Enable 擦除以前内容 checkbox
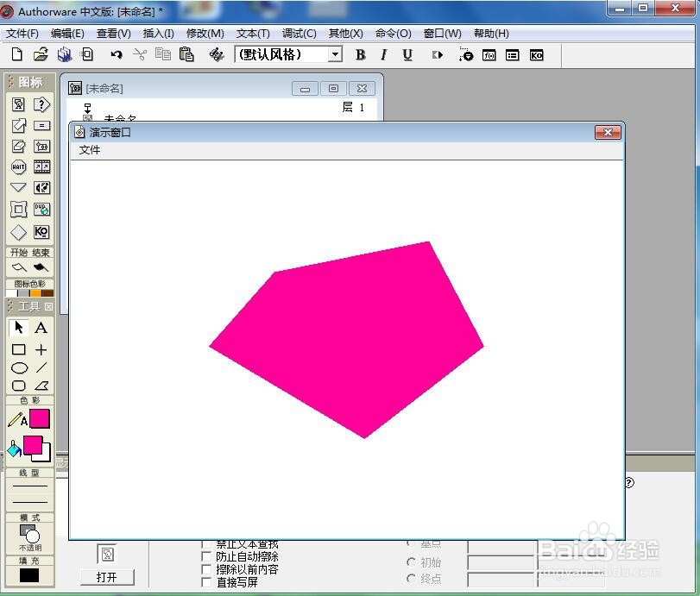The image size is (700, 596). [205, 569]
